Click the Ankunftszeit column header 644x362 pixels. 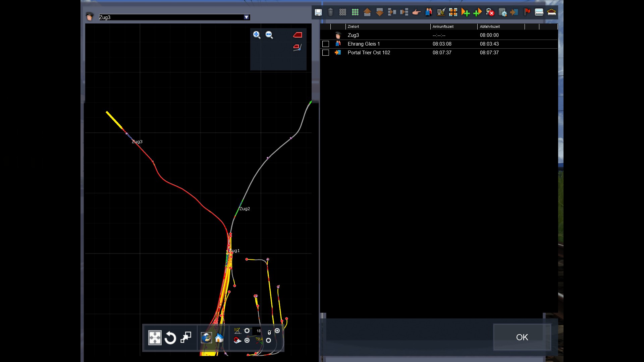point(443,26)
